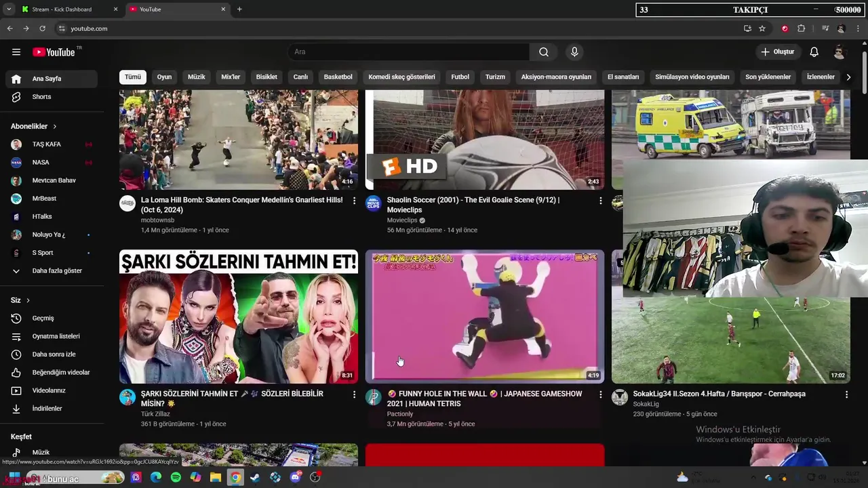The width and height of the screenshot is (868, 488).
Task: Click the search magnifier button
Action: coord(544,52)
